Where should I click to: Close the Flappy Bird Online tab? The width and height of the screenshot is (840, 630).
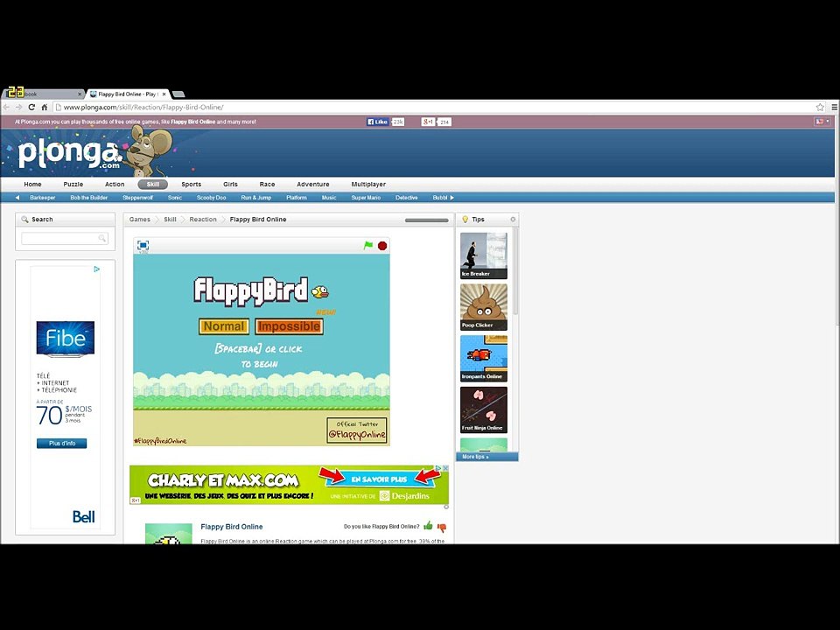point(164,94)
